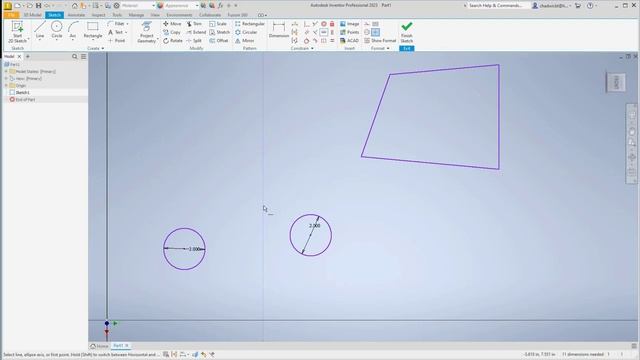Expand the View: [Primary] node

pyautogui.click(x=6, y=78)
